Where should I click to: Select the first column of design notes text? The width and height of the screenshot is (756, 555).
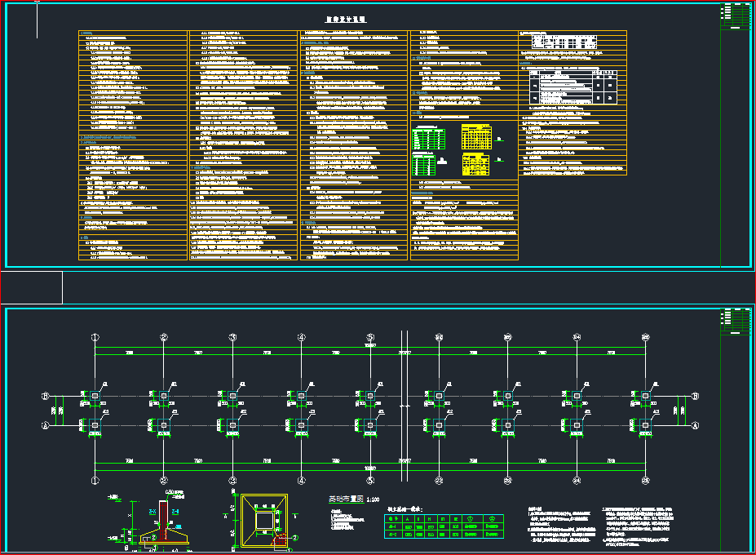pos(133,145)
